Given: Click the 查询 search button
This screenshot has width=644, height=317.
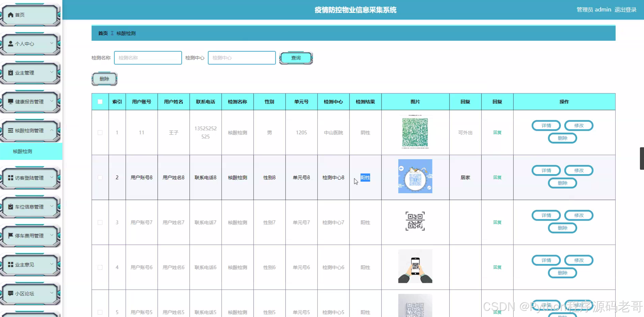Looking at the screenshot, I should [296, 58].
